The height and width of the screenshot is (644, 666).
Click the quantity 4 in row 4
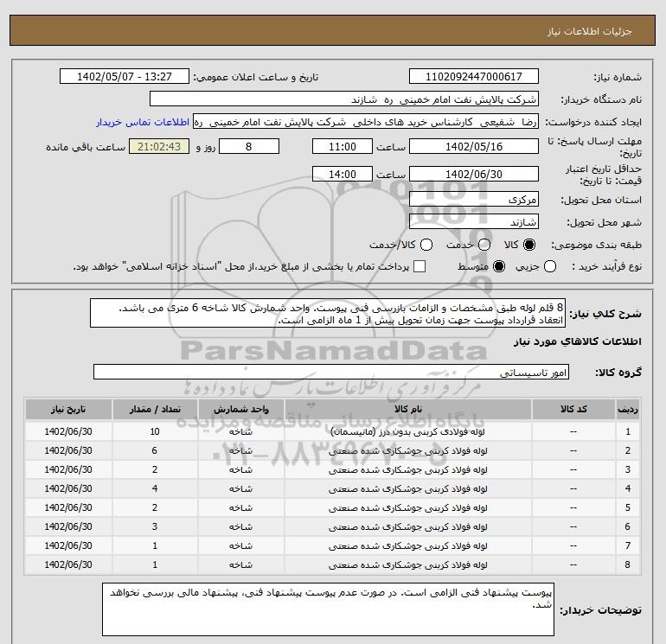coord(155,489)
